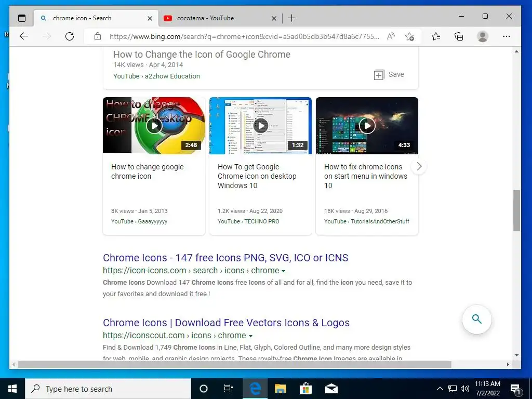Open Settings and more ellipsis menu
Viewport: 532px width, 399px height.
tap(507, 36)
